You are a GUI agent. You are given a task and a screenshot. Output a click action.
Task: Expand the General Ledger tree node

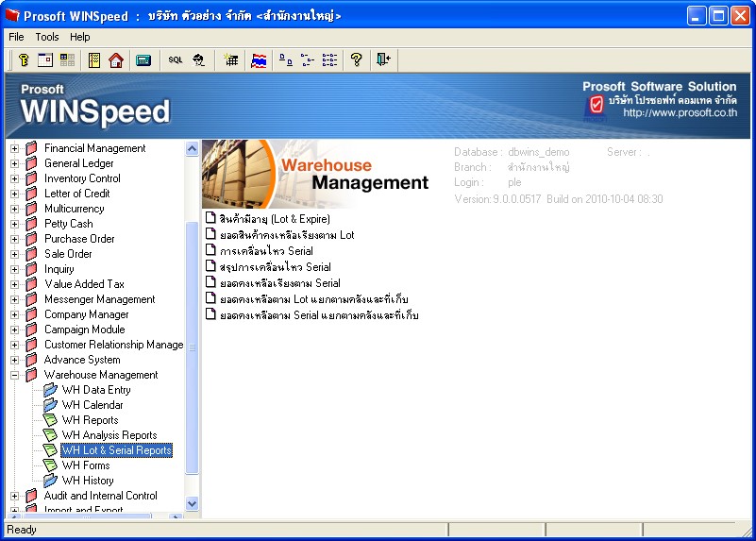click(14, 163)
